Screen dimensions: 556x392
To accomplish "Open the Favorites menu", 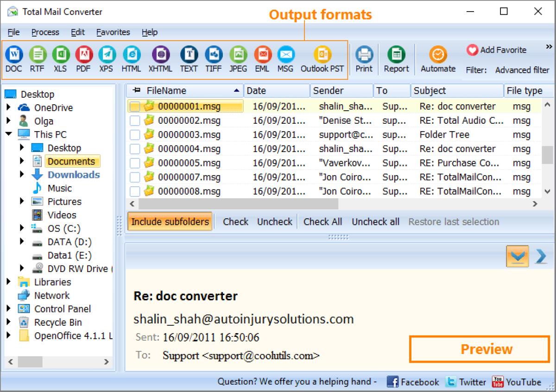I will pyautogui.click(x=113, y=32).
